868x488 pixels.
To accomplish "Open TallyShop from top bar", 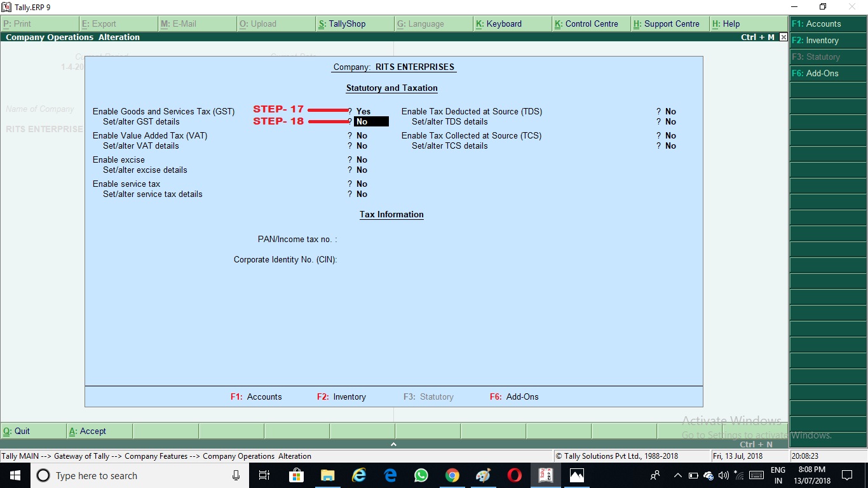I will pos(355,24).
